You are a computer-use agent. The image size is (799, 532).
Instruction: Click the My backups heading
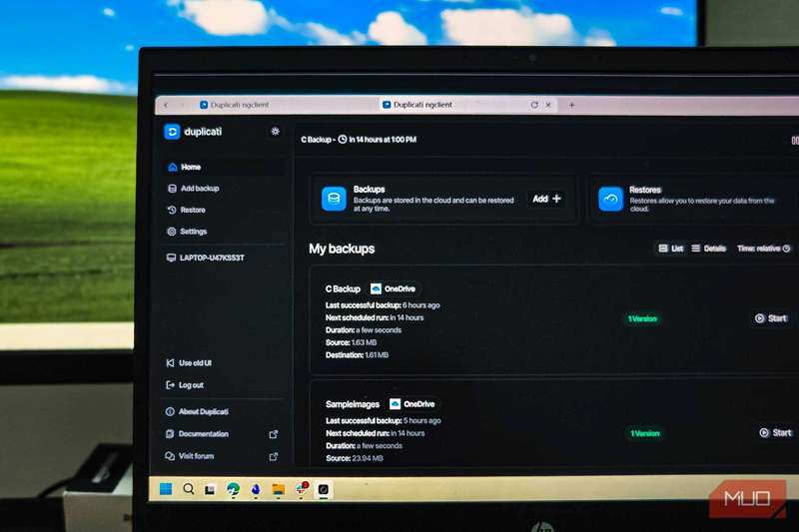click(x=342, y=249)
